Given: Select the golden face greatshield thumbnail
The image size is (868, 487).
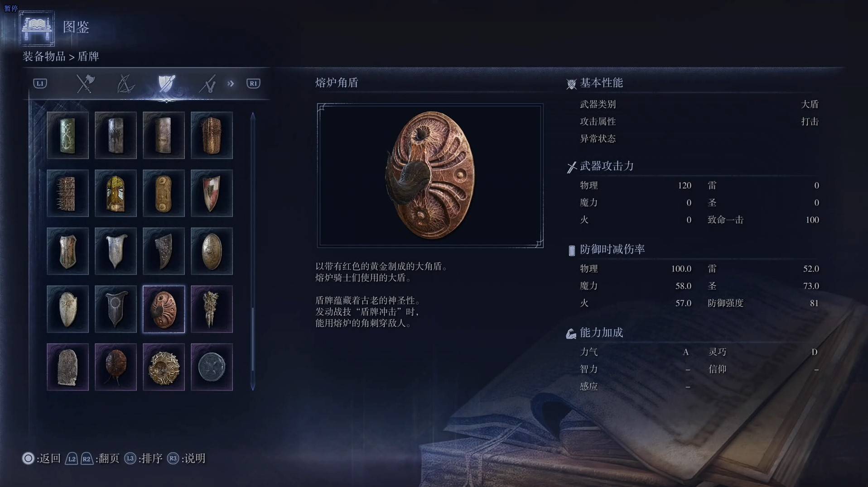Looking at the screenshot, I should coord(116,193).
